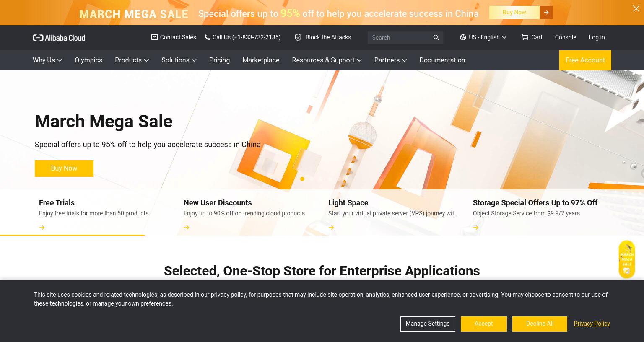This screenshot has height=342, width=644.
Task: Open the US - English language dropdown
Action: coord(484,37)
